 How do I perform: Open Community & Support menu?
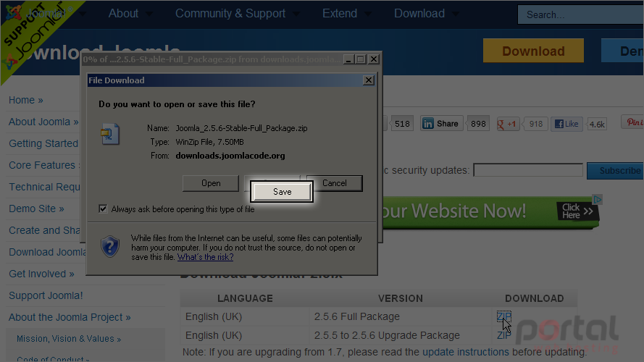[x=230, y=14]
